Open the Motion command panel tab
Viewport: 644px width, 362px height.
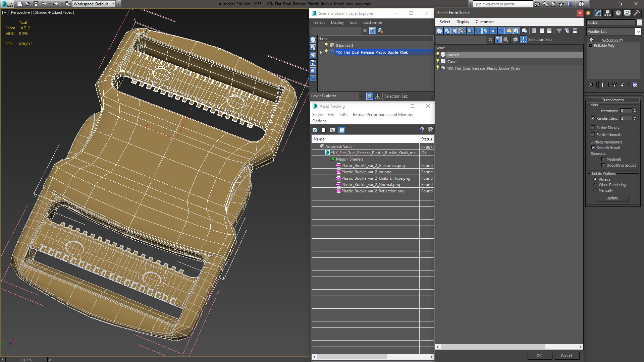618,13
